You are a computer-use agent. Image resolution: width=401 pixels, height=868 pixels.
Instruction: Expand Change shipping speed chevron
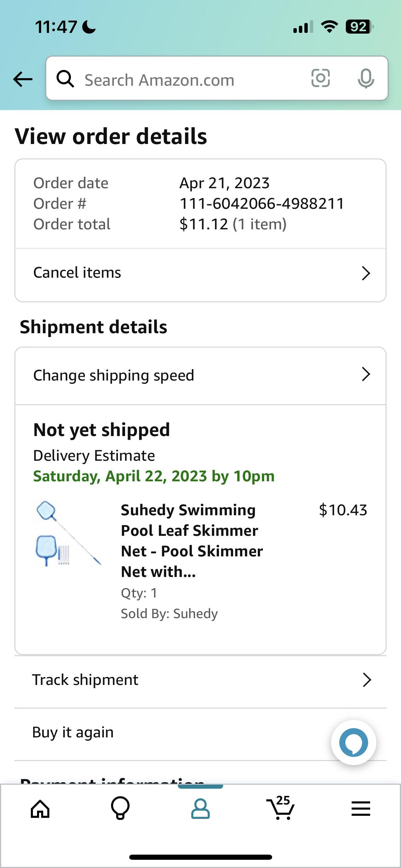tap(366, 374)
